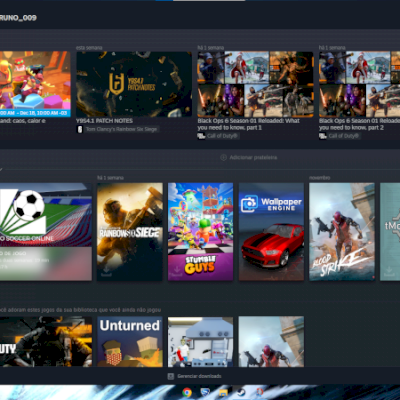Image resolution: width=400 pixels, height=400 pixels.
Task: Click the blue shield icon in the taskbar
Action: [205, 392]
